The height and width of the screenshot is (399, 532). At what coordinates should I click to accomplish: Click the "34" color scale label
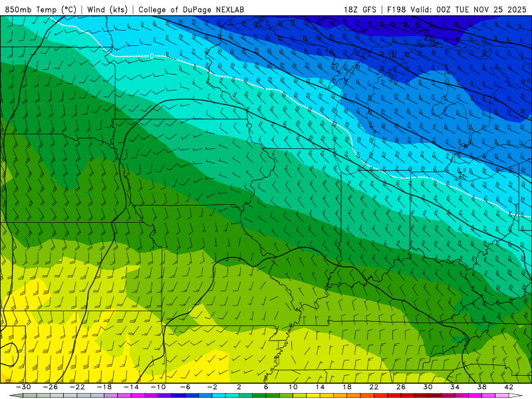pos(455,387)
